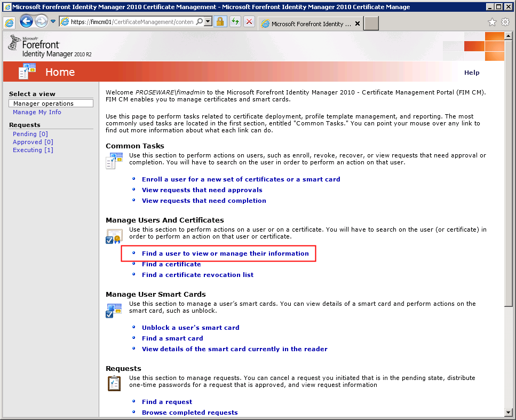Viewport: 516px width, 420px height.
Task: Open the tools gear icon
Action: (x=505, y=22)
